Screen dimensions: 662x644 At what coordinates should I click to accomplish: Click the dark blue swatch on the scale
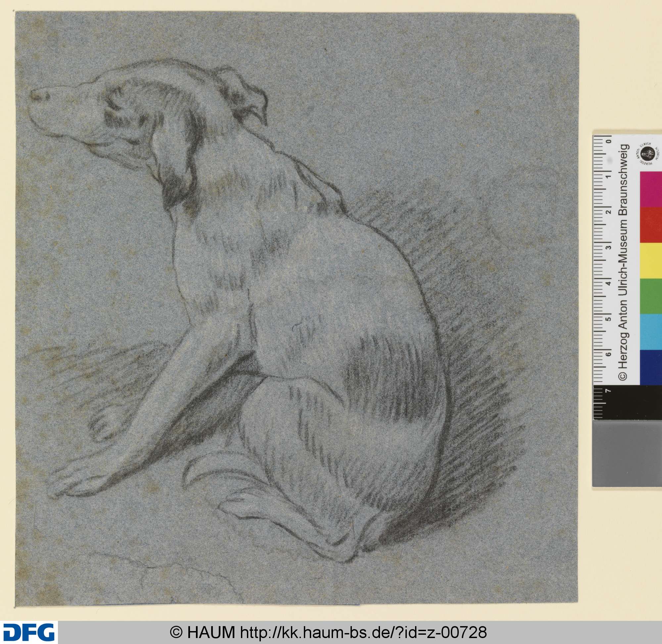pyautogui.click(x=651, y=367)
